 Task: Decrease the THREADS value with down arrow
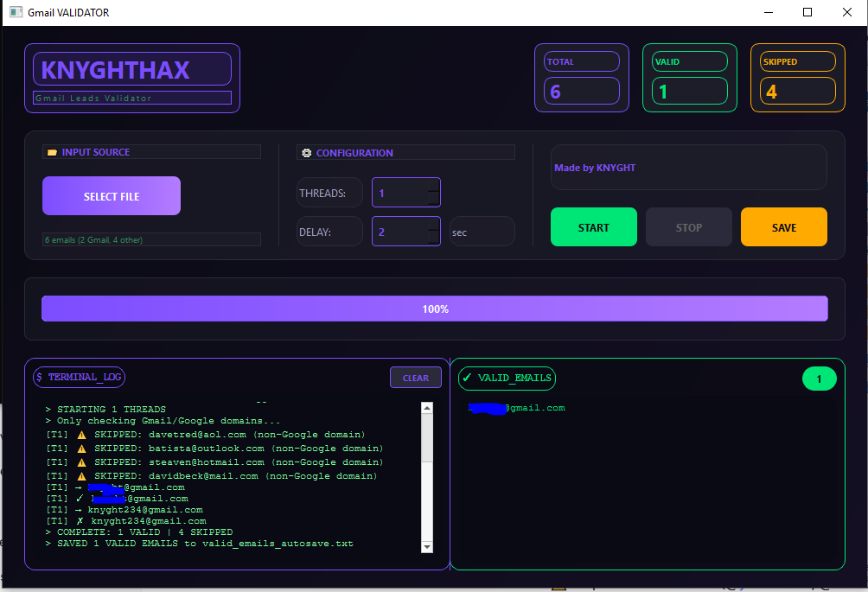tap(434, 201)
